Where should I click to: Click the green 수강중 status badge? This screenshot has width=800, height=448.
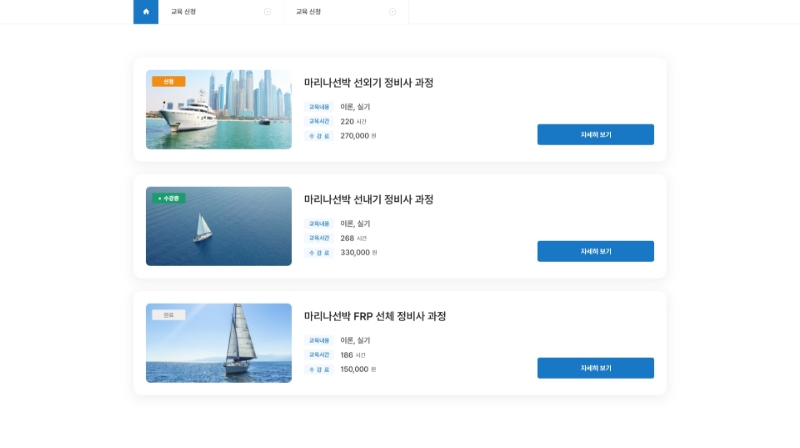[x=169, y=198]
